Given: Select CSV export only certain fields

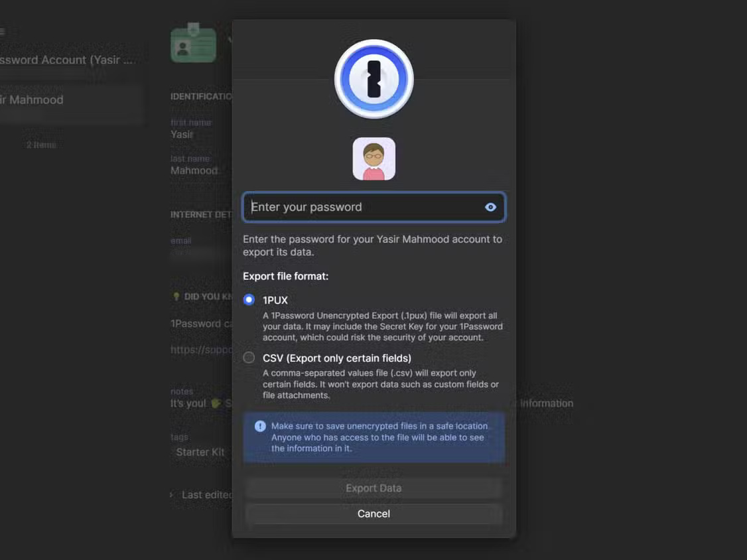Looking at the screenshot, I should coord(249,357).
